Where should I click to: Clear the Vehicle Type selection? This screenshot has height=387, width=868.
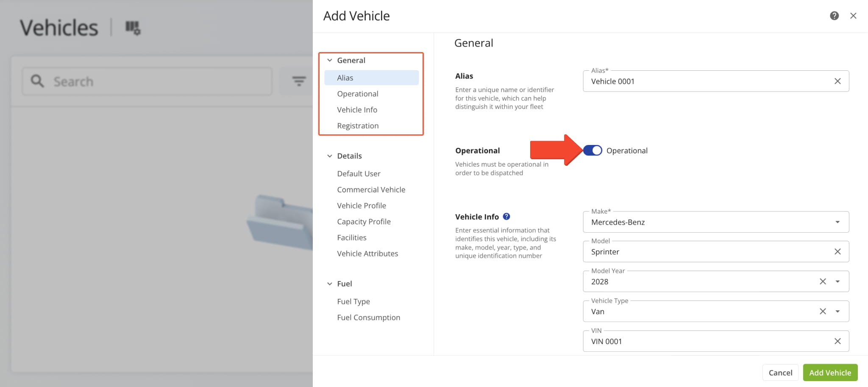coord(823,312)
